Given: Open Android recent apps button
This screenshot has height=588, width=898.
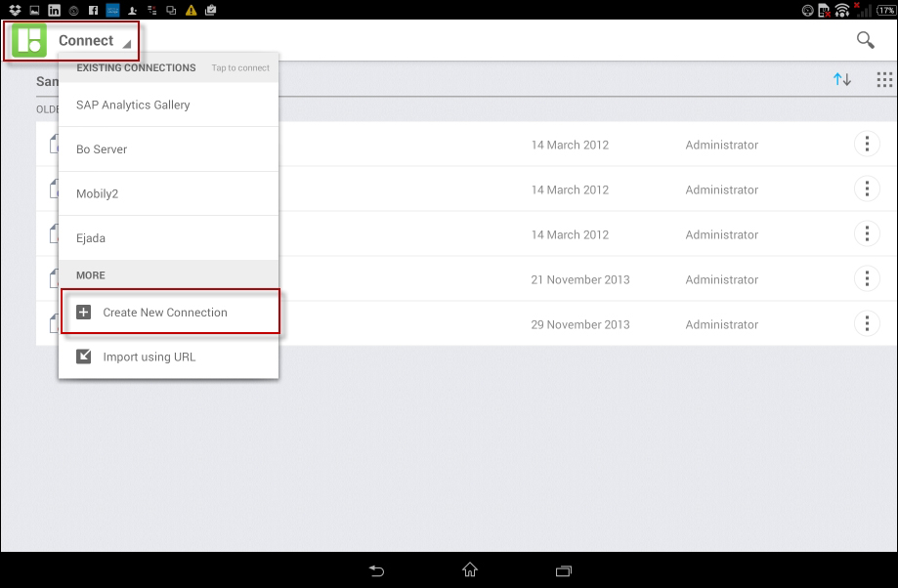Looking at the screenshot, I should click(x=563, y=570).
